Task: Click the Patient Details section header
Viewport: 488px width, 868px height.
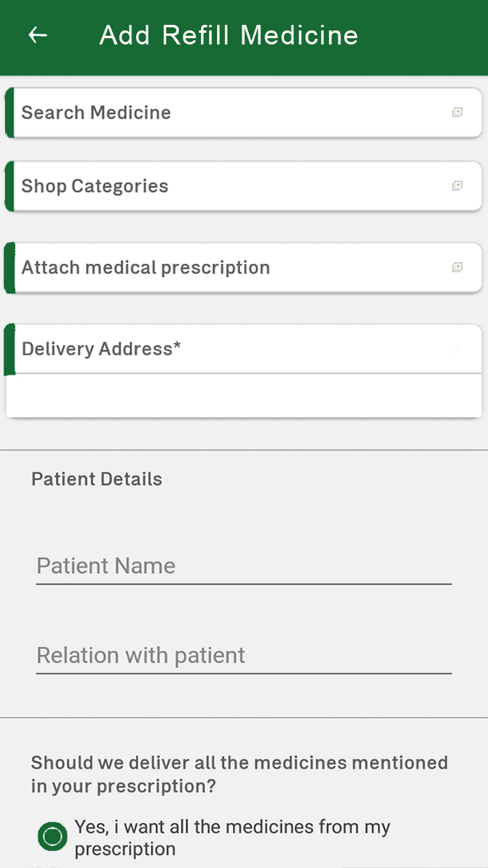Action: [96, 479]
